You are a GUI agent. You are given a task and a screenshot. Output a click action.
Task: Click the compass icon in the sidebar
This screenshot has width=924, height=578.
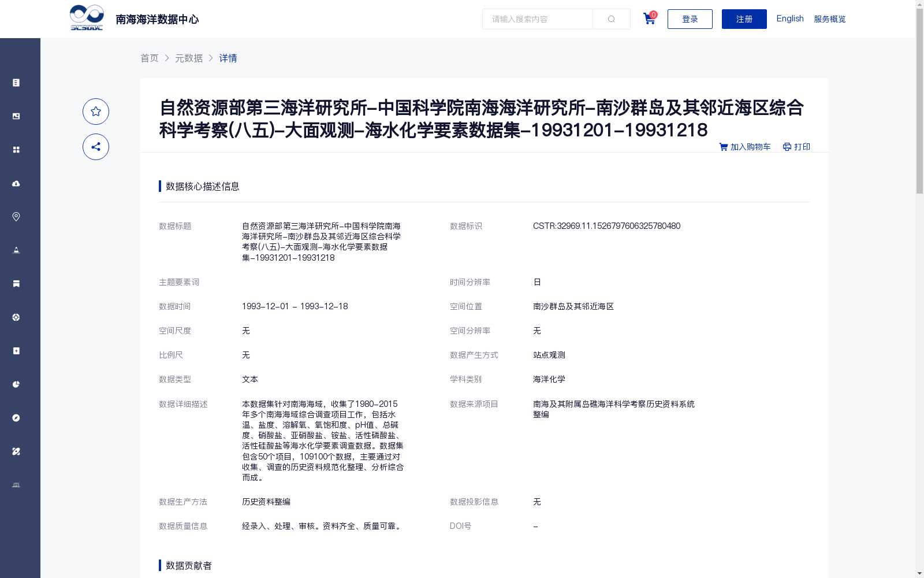[x=16, y=417]
